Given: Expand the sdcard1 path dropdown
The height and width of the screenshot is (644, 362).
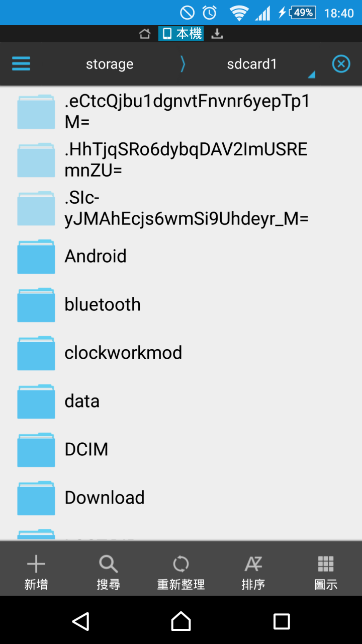Looking at the screenshot, I should [252, 64].
